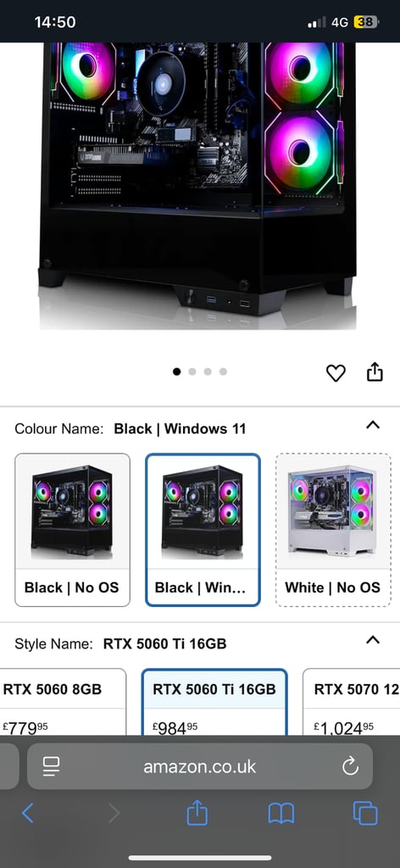Choose the RTX 5060 Ti 16GB style

click(x=214, y=701)
